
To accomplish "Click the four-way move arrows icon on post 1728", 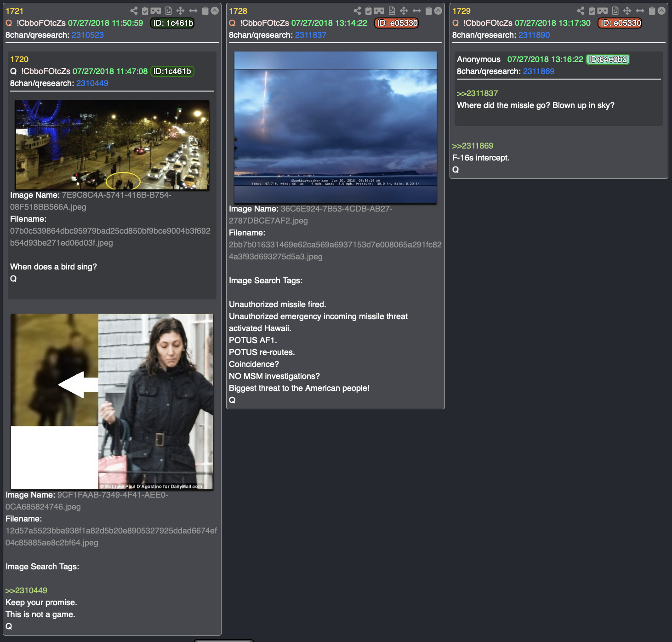I will [404, 11].
